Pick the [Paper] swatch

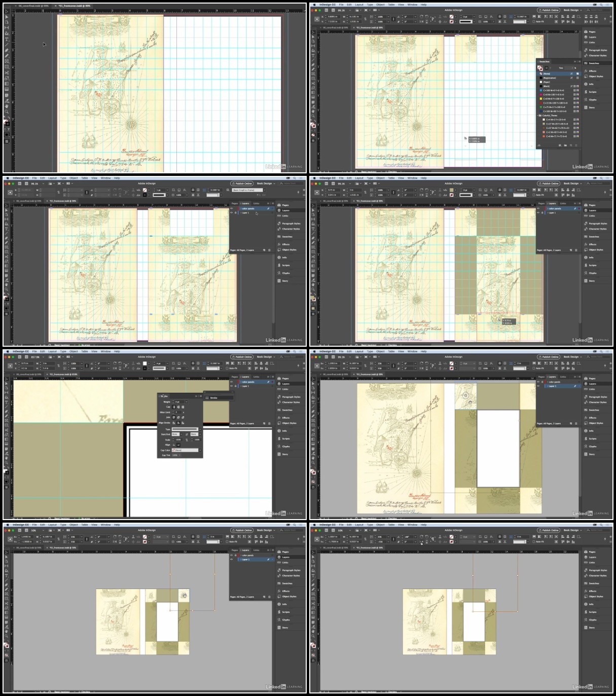click(559, 82)
